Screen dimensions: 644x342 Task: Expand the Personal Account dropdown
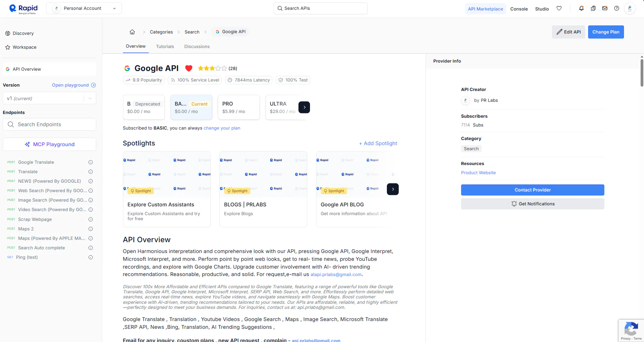point(84,8)
